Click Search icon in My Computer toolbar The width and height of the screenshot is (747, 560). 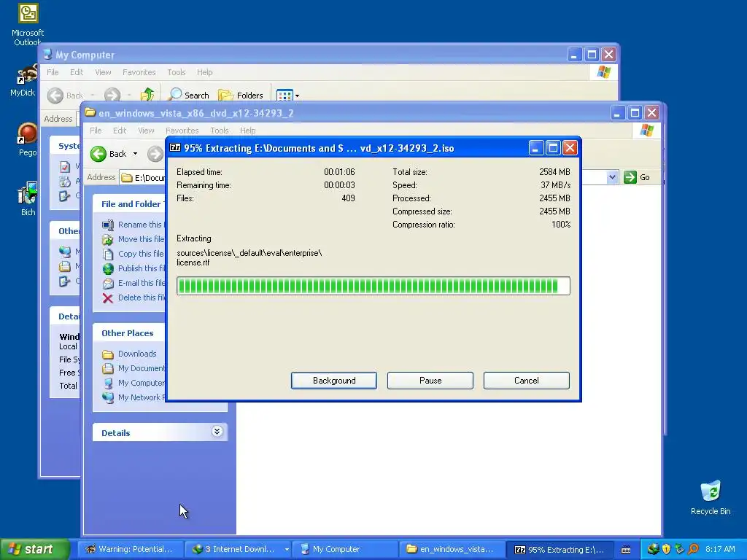[175, 94]
